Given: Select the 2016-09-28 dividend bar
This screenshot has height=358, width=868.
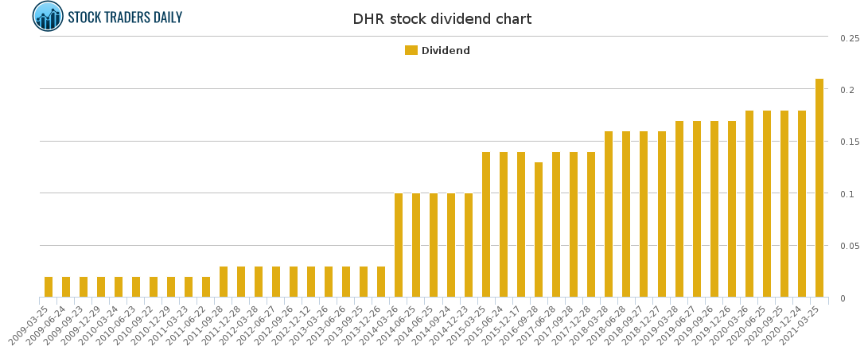Looking at the screenshot, I should pos(539,230).
